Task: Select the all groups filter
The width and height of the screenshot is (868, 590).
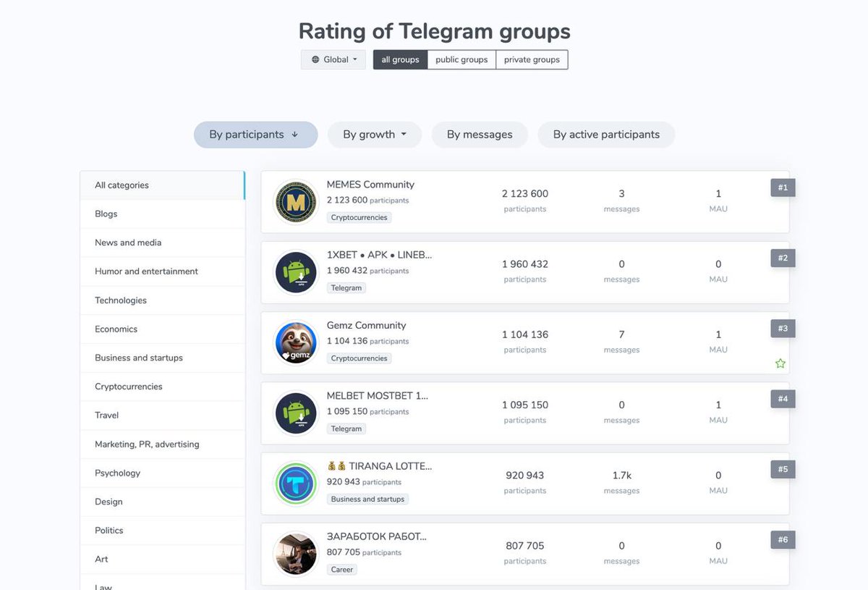Action: pos(399,59)
